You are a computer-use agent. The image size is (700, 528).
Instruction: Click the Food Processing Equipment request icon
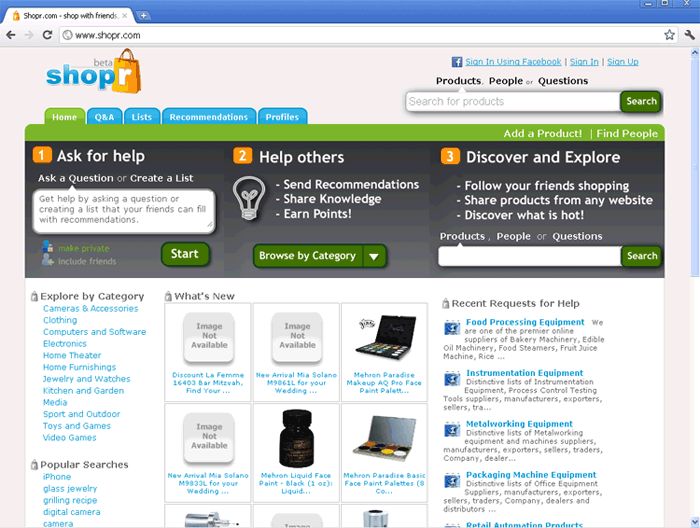click(452, 327)
